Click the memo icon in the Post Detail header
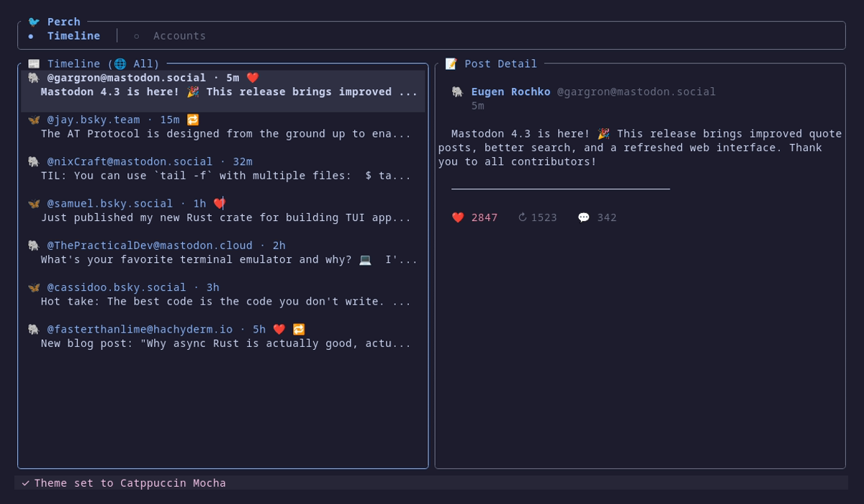Image resolution: width=864 pixels, height=504 pixels. 451,63
